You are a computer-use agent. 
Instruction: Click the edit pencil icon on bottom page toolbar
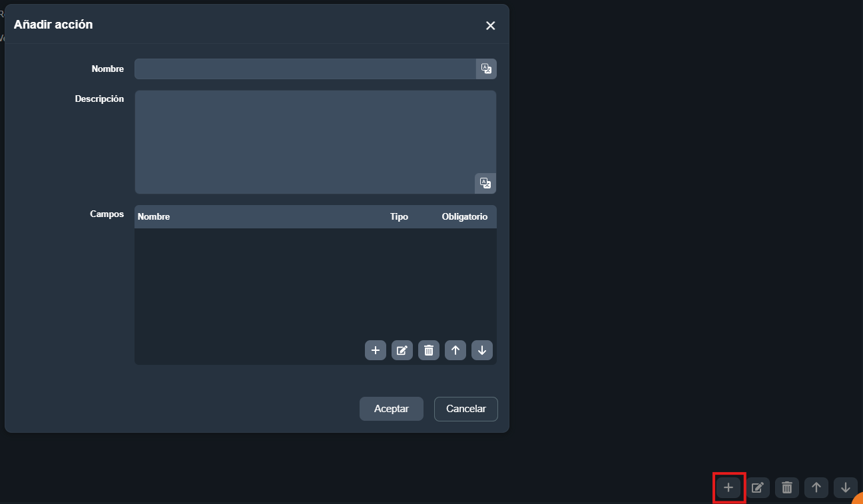(758, 487)
